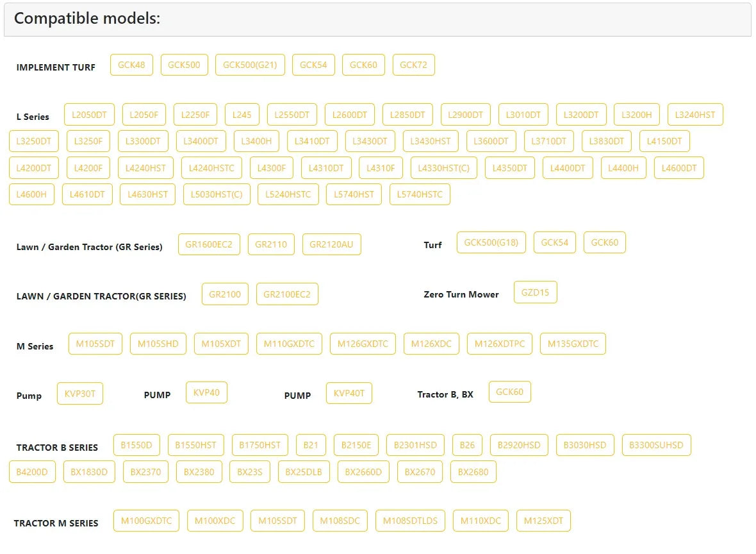The image size is (756, 554).
Task: Choose the B3300SUHSD tag
Action: [x=656, y=445]
